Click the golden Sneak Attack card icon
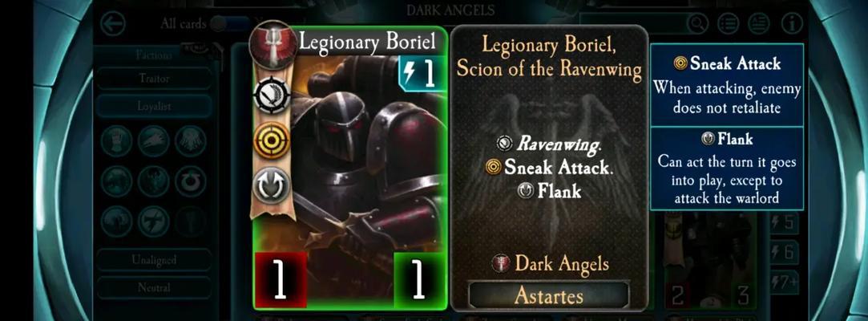 click(272, 140)
